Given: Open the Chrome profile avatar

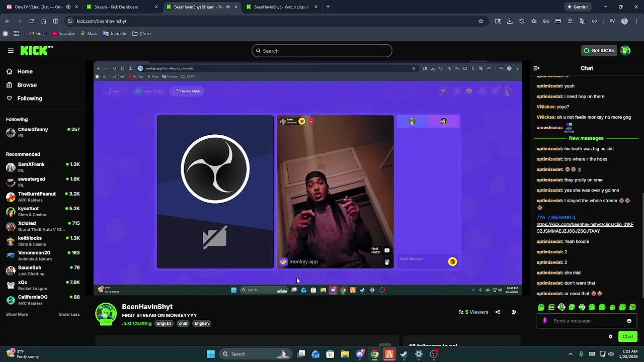Looking at the screenshot, I should [624, 21].
